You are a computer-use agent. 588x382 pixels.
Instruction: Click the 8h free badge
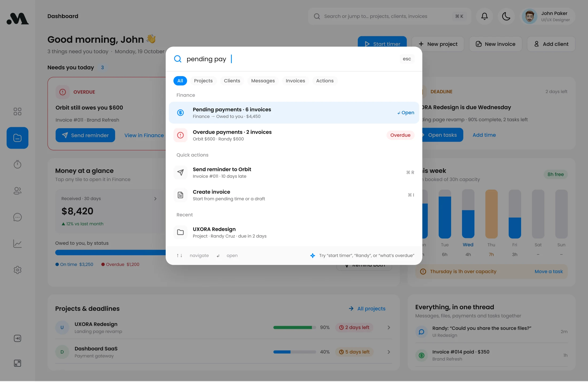coord(555,174)
